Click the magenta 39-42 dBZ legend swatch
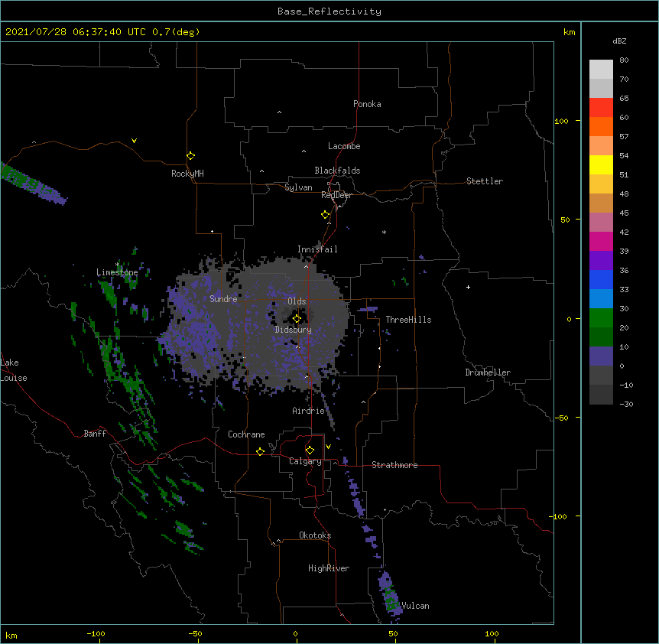The height and width of the screenshot is (644, 659). tap(601, 241)
